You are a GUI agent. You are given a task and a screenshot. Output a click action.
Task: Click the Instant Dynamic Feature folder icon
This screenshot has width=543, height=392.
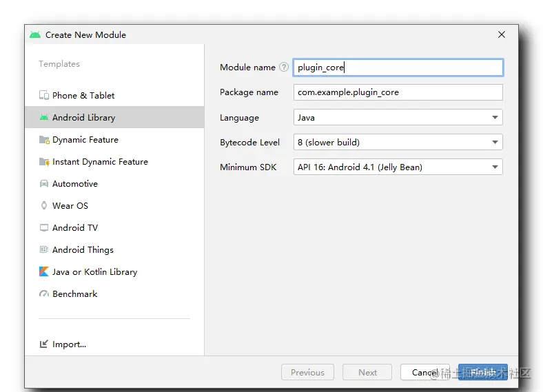coord(44,162)
